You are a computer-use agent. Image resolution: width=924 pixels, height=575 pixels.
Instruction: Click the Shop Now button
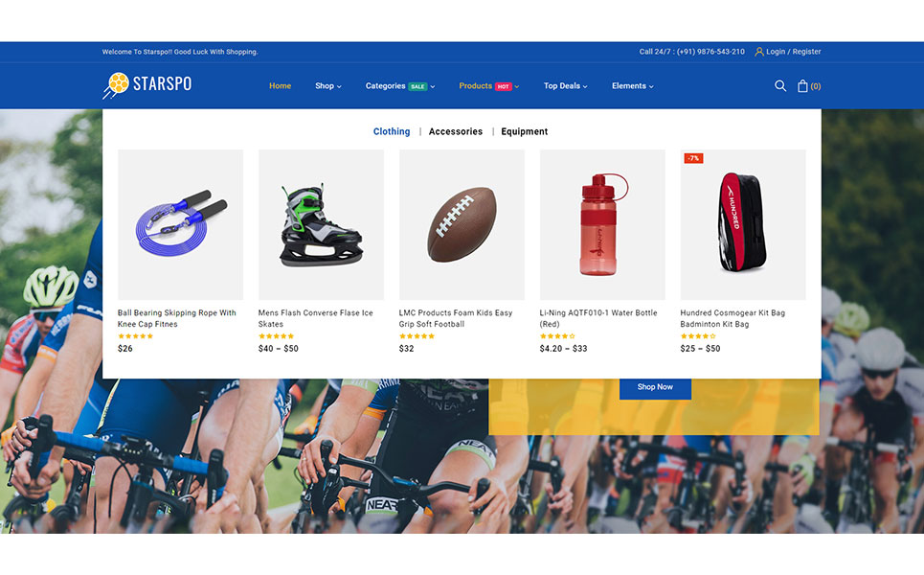click(655, 387)
